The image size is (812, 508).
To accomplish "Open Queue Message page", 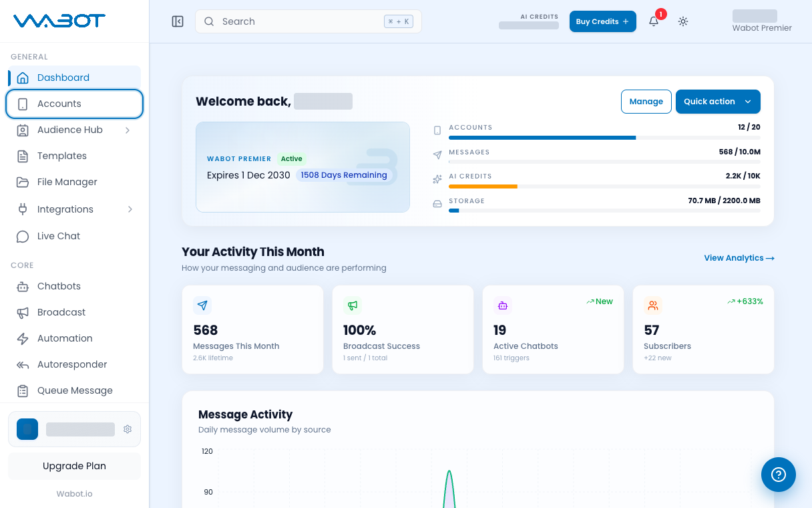I will coord(75,390).
